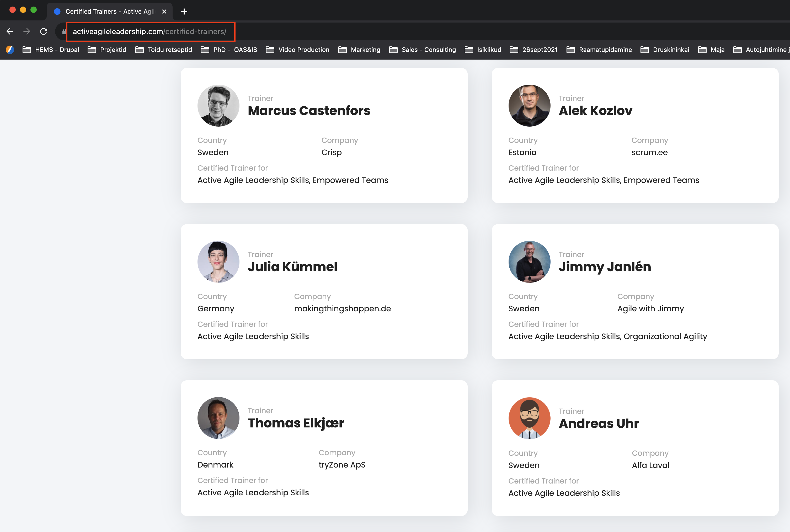Viewport: 790px width, 532px height.
Task: Click Marcus Castenfors profile photo
Action: click(218, 106)
